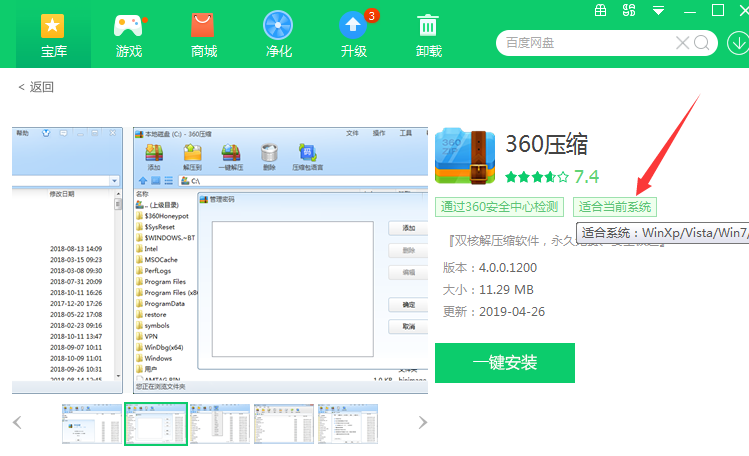Image resolution: width=749 pixels, height=456 pixels.
Task: Switch to the 游戏 games tab
Action: 129,36
